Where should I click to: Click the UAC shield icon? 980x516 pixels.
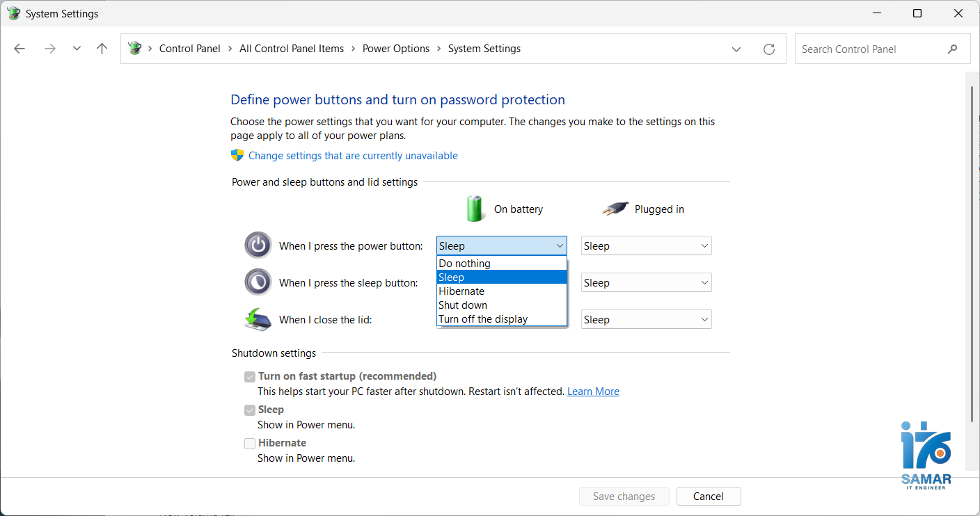(x=237, y=156)
